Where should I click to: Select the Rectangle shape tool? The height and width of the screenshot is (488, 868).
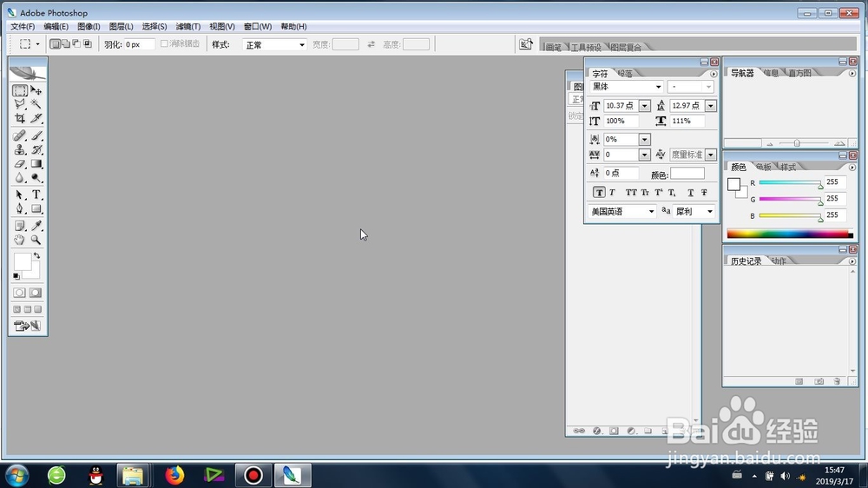tap(36, 208)
